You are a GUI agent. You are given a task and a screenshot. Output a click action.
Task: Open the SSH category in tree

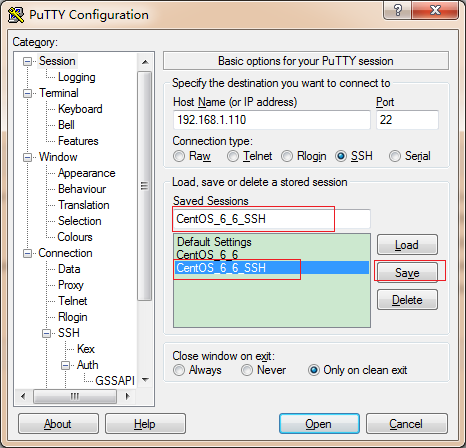point(69,333)
